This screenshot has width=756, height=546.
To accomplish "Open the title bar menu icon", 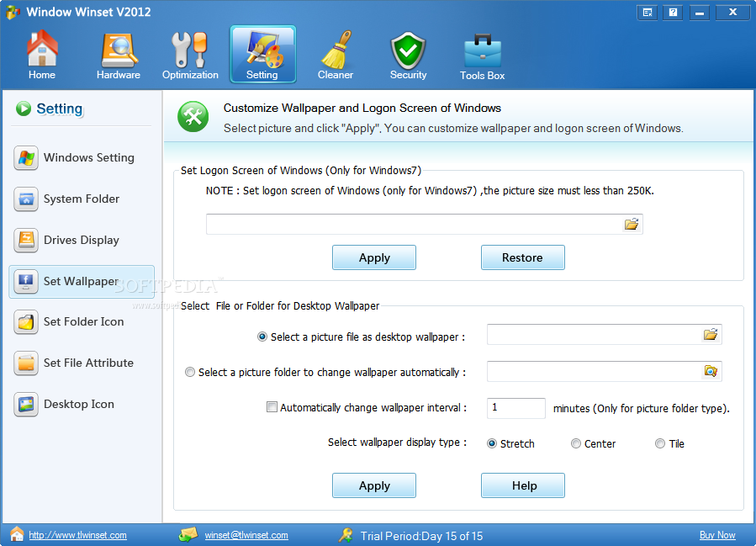I will tap(647, 13).
